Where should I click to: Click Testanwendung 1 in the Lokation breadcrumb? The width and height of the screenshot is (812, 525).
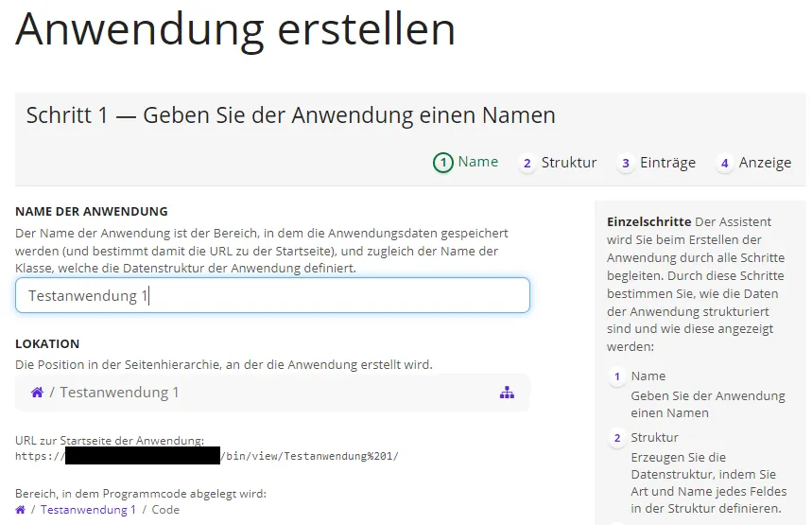pyautogui.click(x=119, y=393)
